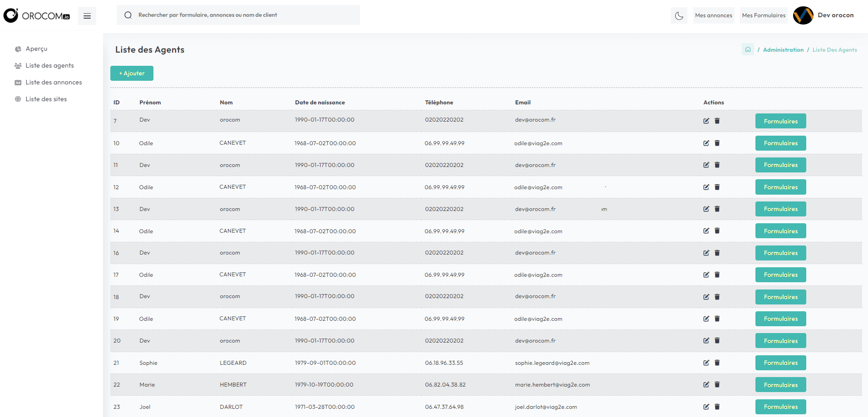This screenshot has width=868, height=417.
Task: Delete agent ID 10 using trash icon
Action: 717,143
